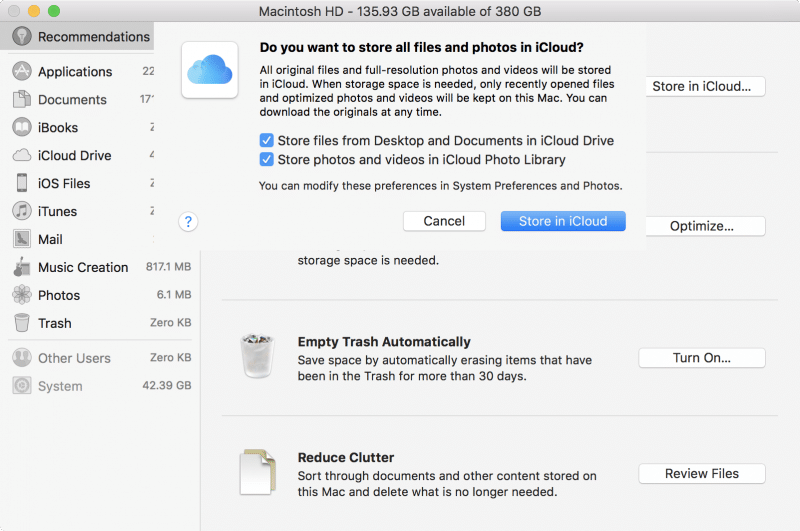Click the Music Creation guitar icon
This screenshot has height=531, width=800.
pos(21,267)
